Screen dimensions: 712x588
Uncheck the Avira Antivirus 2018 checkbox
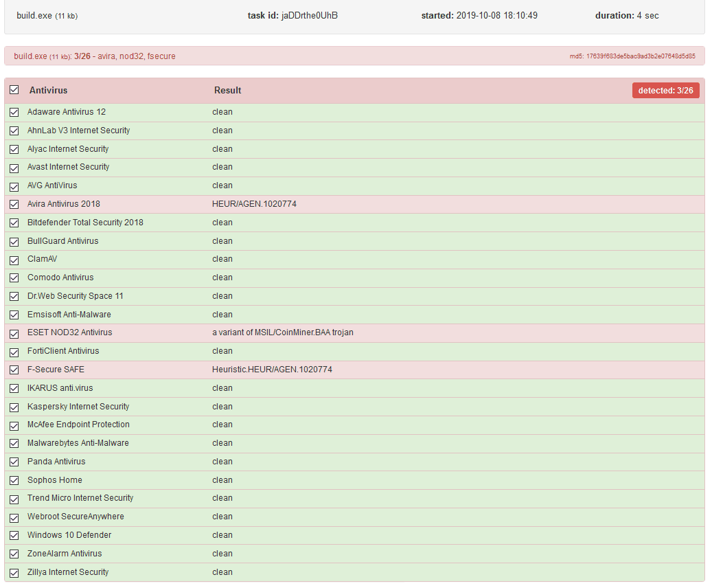(x=14, y=205)
